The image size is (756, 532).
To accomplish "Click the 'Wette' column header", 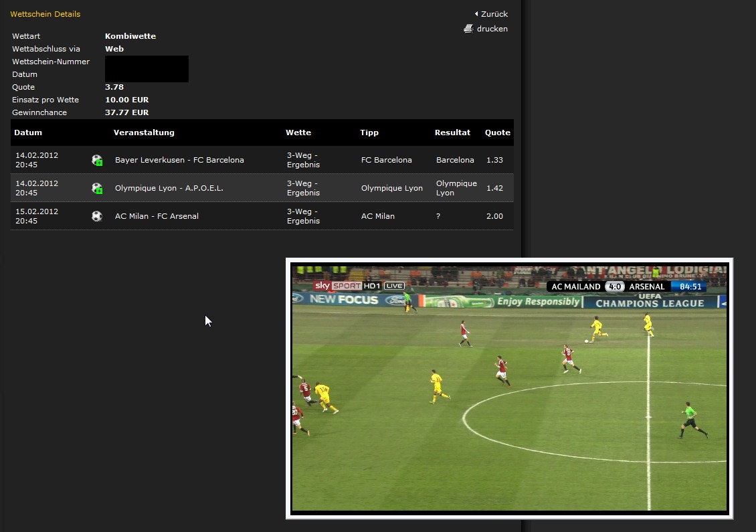I will tap(298, 132).
